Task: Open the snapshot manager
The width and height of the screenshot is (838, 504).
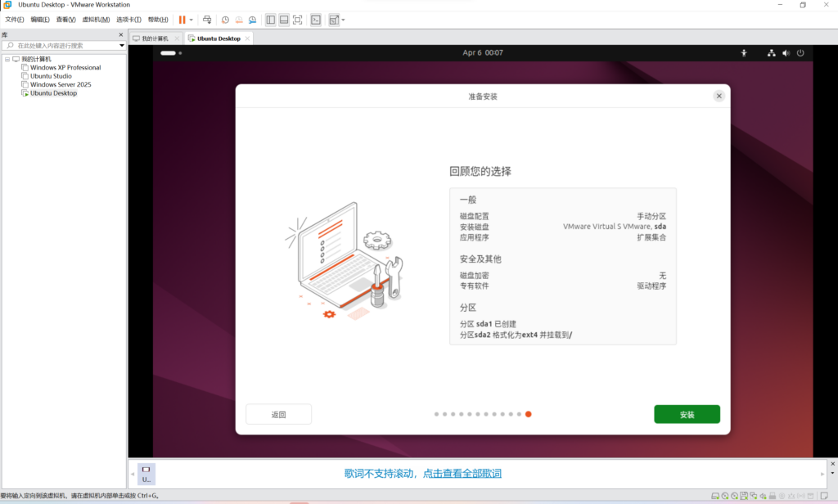Action: 252,20
